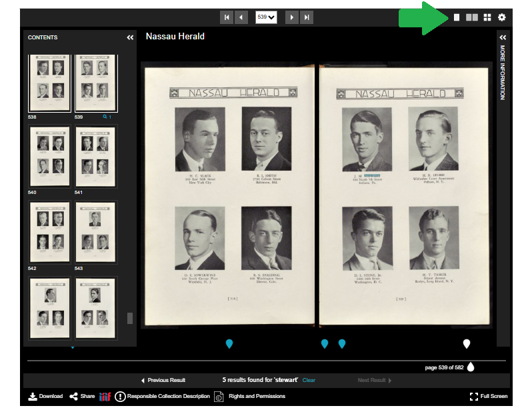Click the Contents panel scrollbar handle
The height and width of the screenshot is (412, 532).
[x=129, y=318]
